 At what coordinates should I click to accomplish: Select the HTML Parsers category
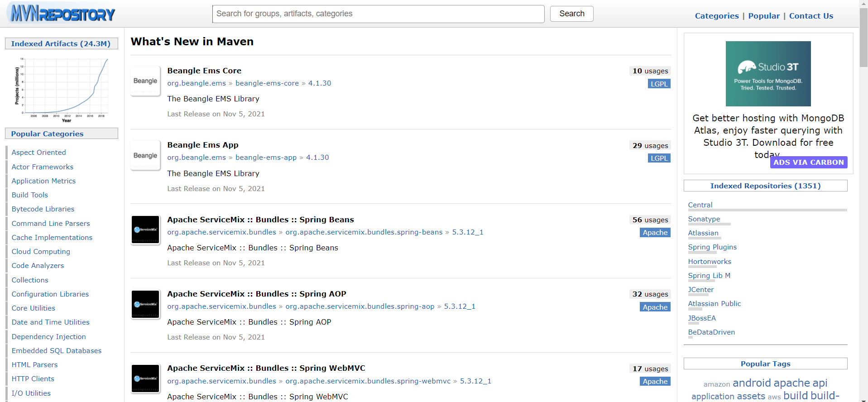click(35, 364)
